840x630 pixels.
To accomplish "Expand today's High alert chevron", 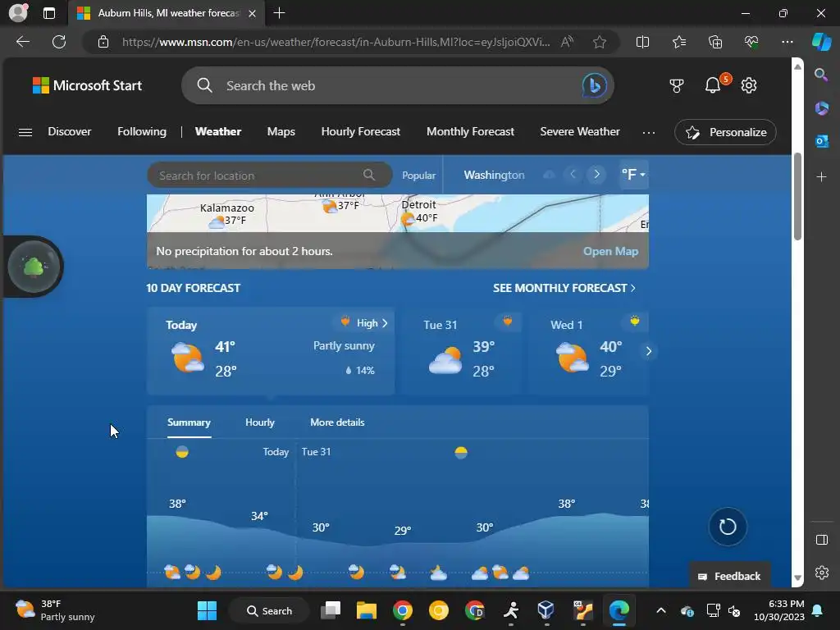I will pyautogui.click(x=384, y=323).
